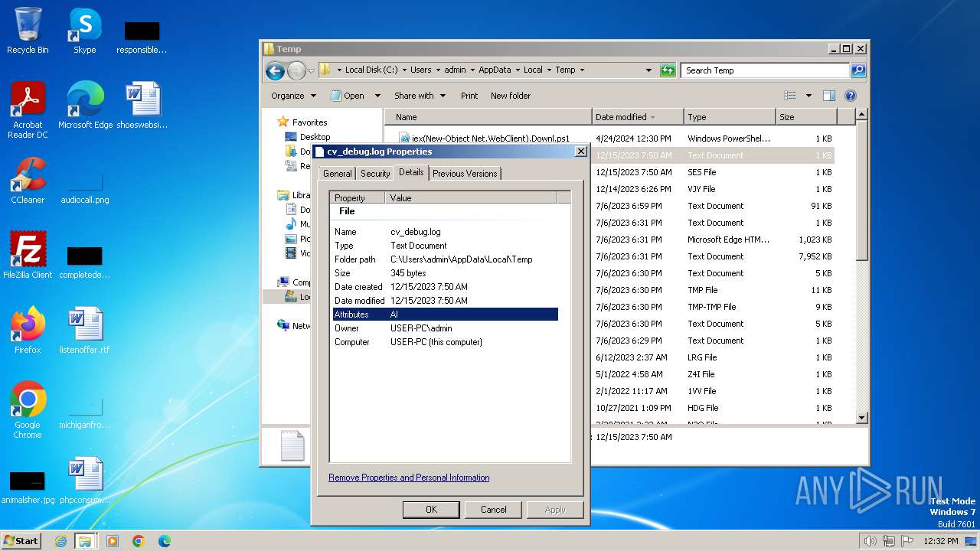Click the Value column header
980x551 pixels.
tap(472, 197)
